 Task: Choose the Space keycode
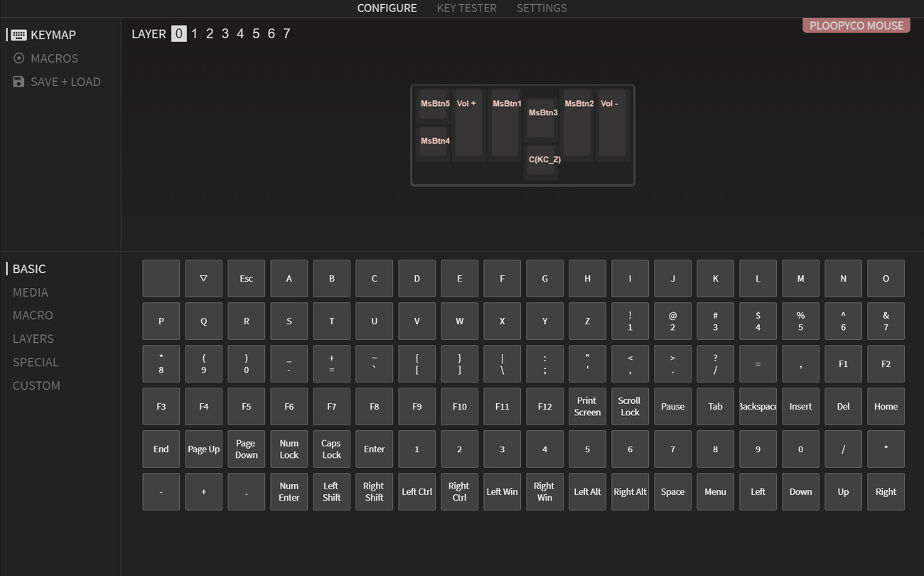(x=672, y=491)
